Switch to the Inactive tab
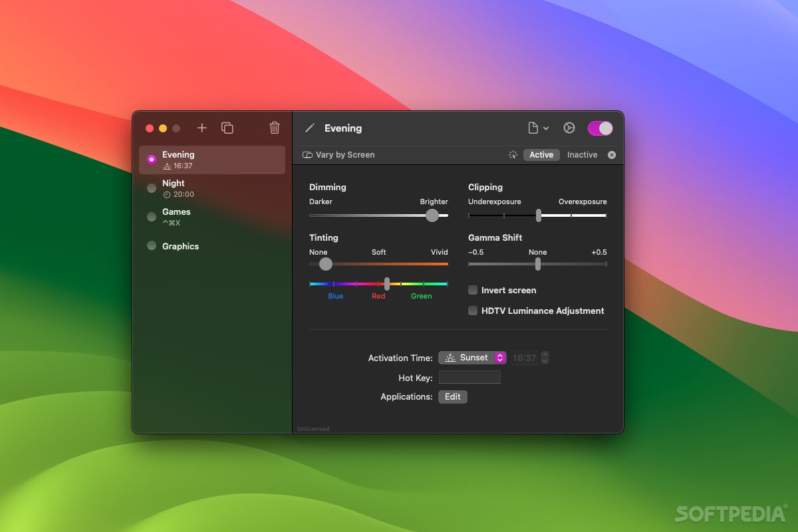Viewport: 798px width, 532px height. click(x=582, y=154)
